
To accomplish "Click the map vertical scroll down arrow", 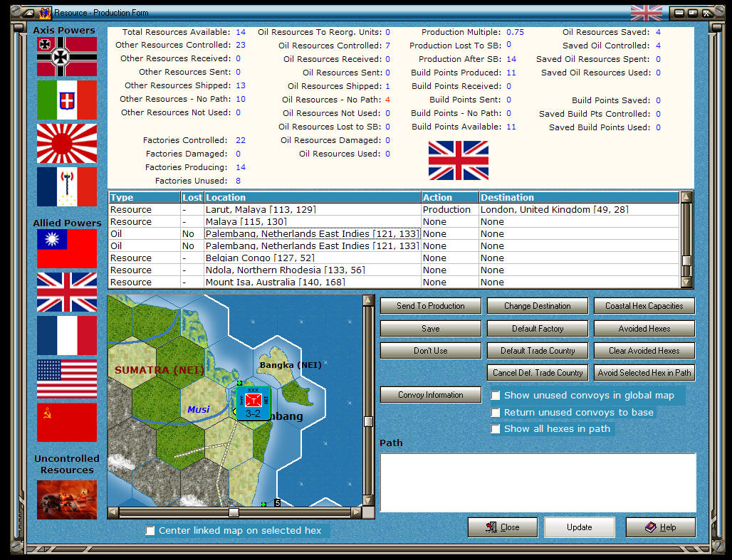I will click(368, 501).
